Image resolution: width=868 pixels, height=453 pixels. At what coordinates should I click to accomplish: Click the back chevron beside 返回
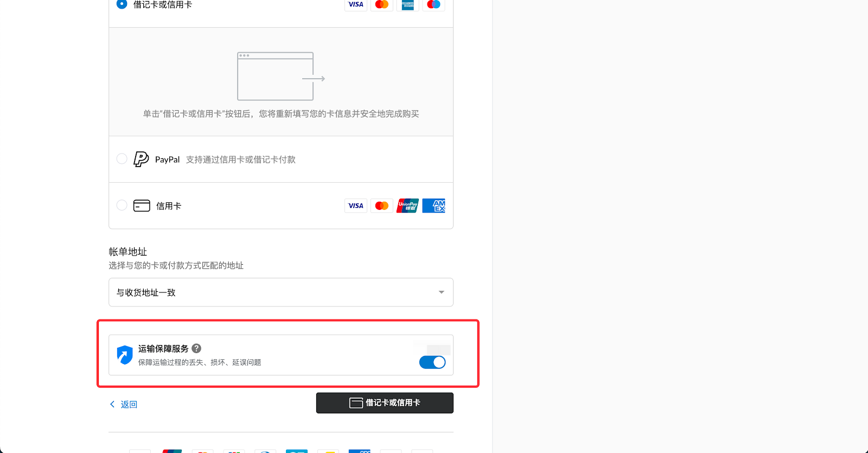(x=112, y=404)
